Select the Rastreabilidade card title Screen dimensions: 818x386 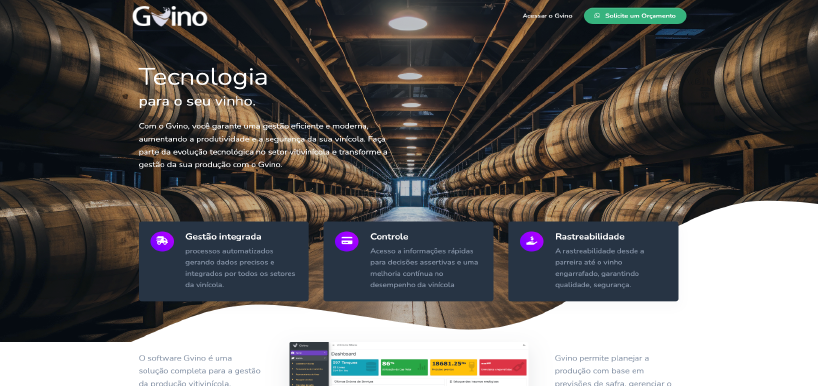[x=590, y=237]
